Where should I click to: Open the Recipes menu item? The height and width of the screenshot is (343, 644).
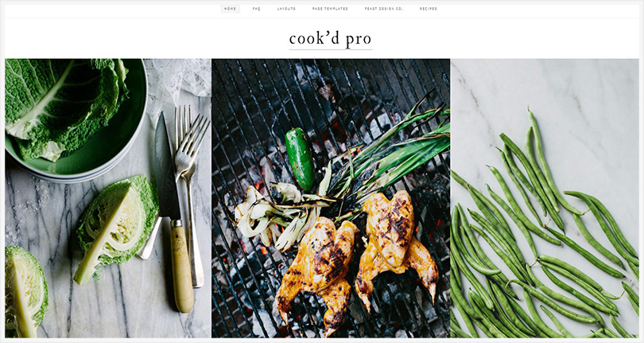(429, 9)
